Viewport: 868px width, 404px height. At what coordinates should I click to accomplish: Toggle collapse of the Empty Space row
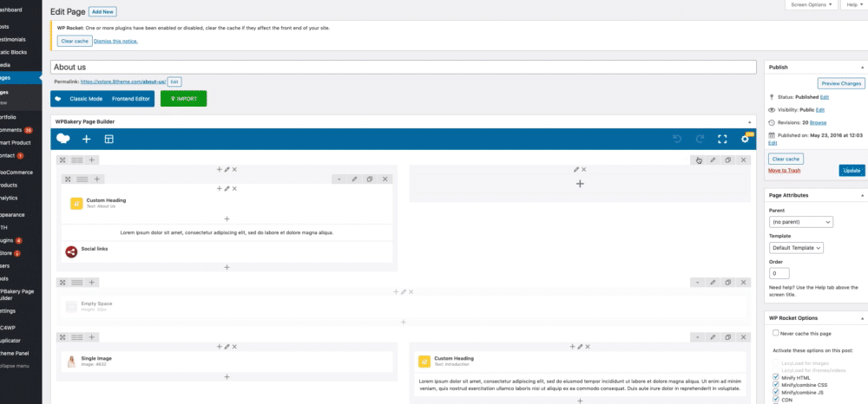point(698,283)
